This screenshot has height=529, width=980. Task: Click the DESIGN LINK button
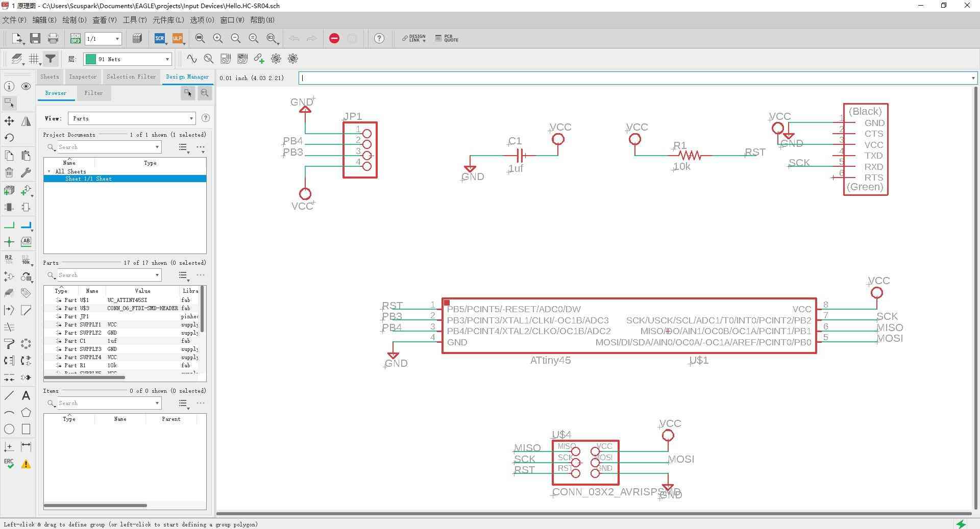coord(413,38)
